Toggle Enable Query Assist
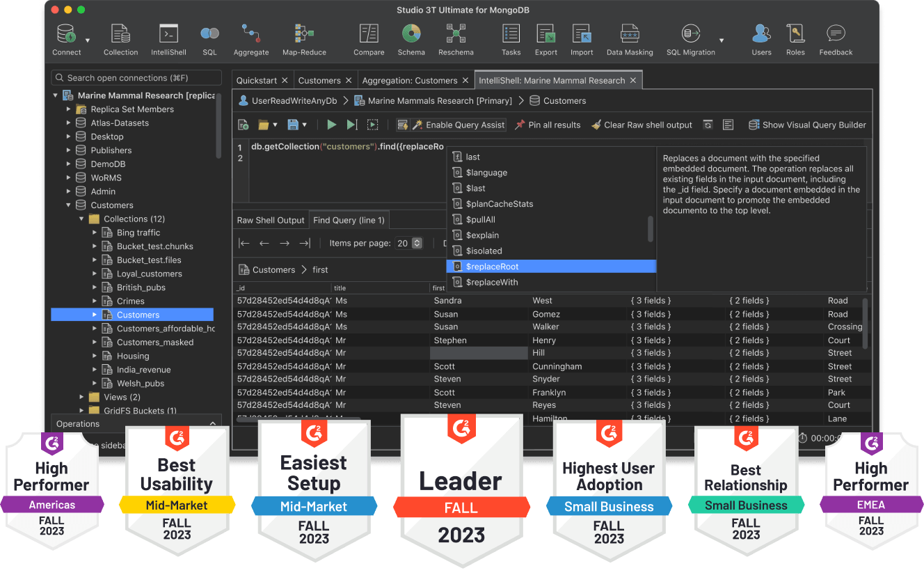 point(458,125)
